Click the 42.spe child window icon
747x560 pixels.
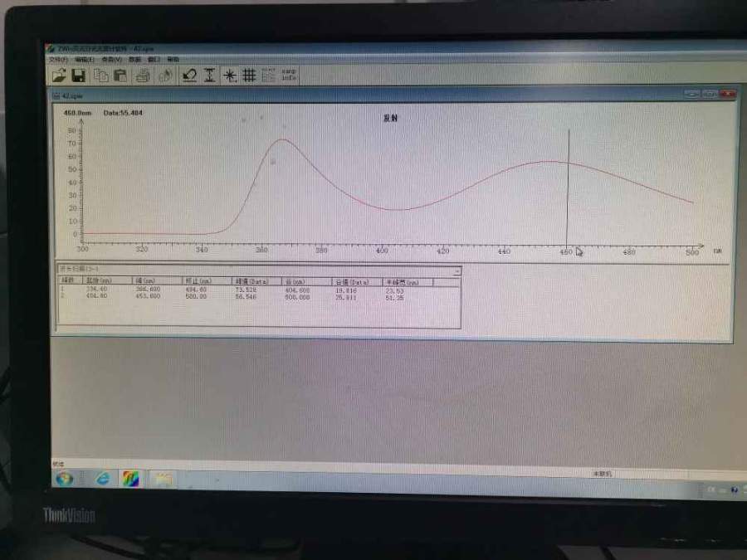pos(56,96)
